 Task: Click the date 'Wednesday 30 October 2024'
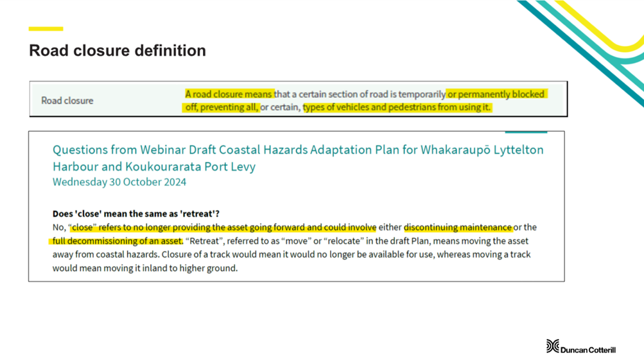pyautogui.click(x=119, y=182)
